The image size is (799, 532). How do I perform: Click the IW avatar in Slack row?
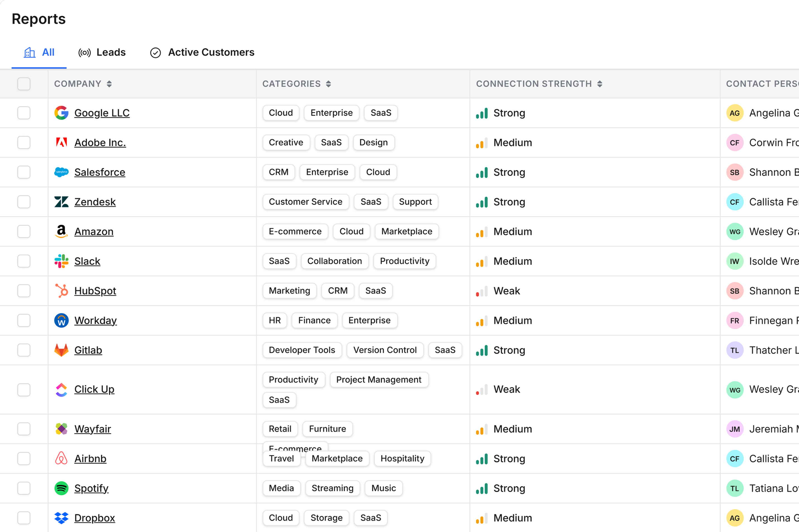[735, 261]
